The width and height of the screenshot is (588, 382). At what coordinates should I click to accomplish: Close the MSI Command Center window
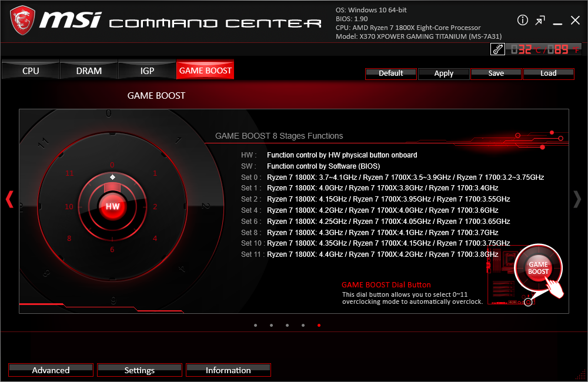575,20
